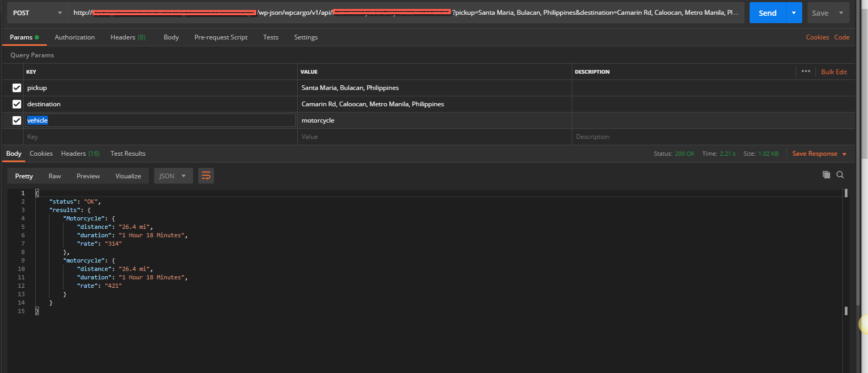Uncheck the destination parameter checkbox

(17, 104)
